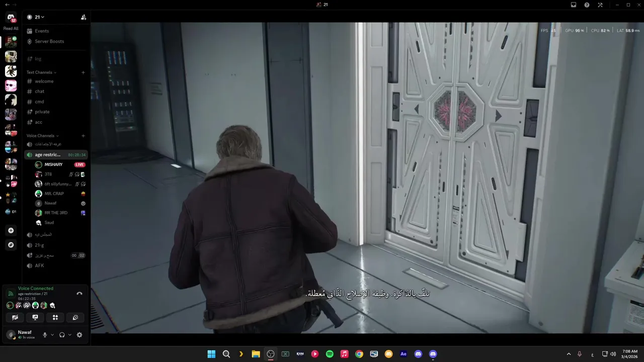Mute microphone in the user panel
The width and height of the screenshot is (644, 362).
[45, 335]
